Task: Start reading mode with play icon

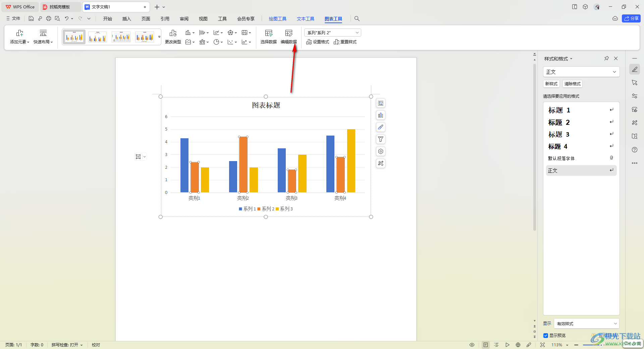Action: (x=507, y=345)
